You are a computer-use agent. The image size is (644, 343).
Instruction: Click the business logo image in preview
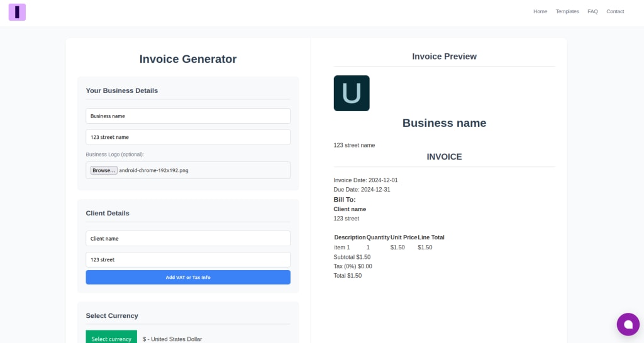point(352,93)
